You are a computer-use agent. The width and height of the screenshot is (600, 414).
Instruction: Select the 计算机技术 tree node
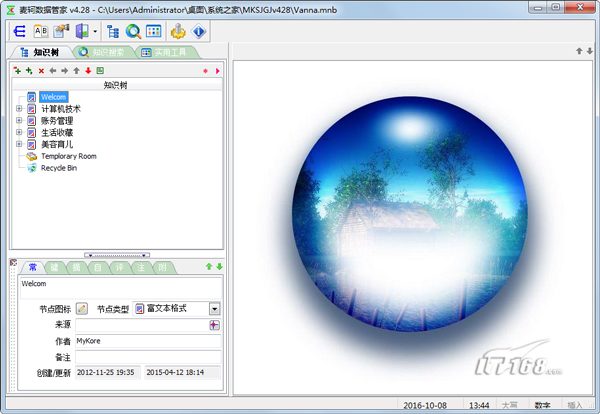click(x=61, y=109)
